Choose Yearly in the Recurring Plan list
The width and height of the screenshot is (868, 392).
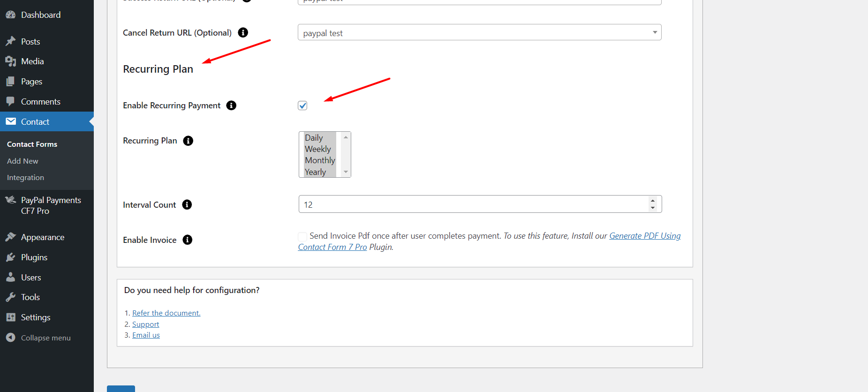click(315, 172)
